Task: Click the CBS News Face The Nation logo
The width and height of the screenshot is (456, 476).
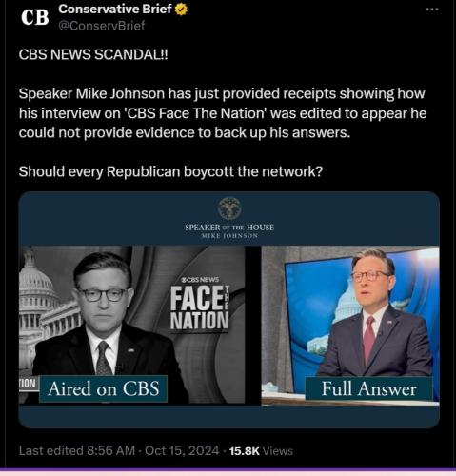Action: pos(200,305)
